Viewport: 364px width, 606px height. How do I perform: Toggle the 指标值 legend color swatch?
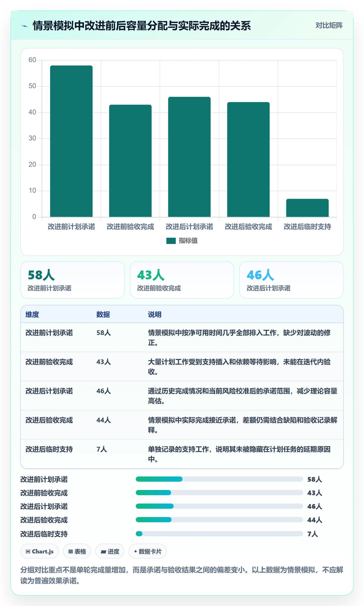(171, 241)
